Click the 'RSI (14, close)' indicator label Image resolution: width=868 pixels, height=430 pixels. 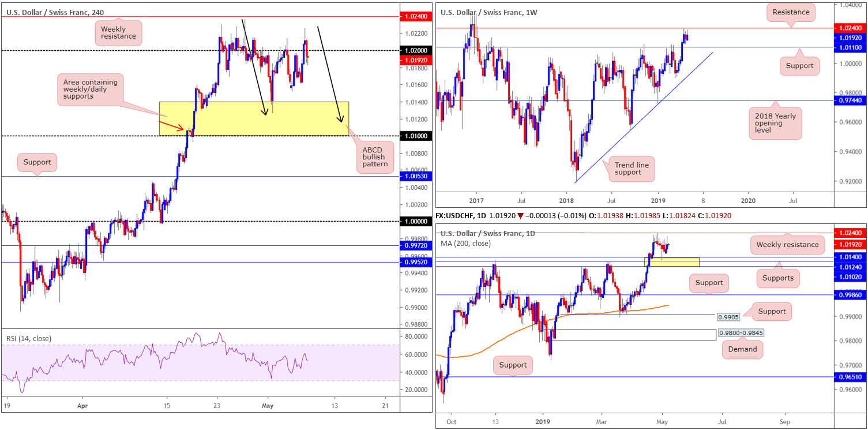click(28, 338)
